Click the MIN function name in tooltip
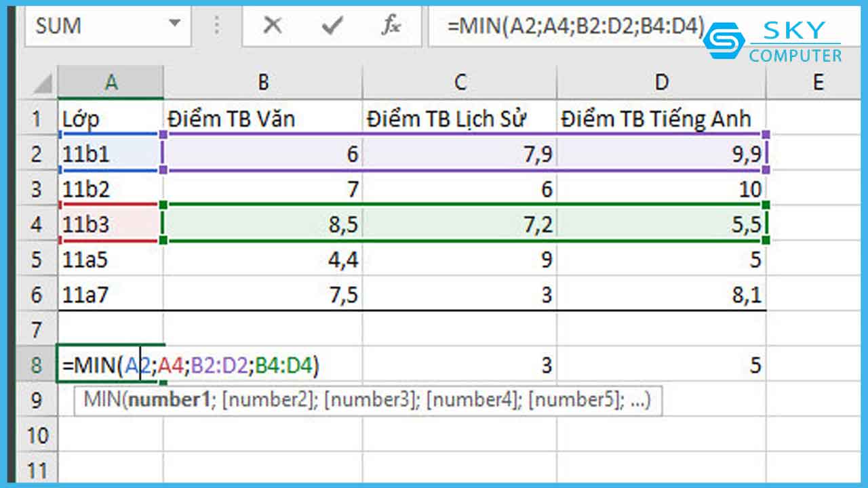868x488 pixels. pos(102,400)
